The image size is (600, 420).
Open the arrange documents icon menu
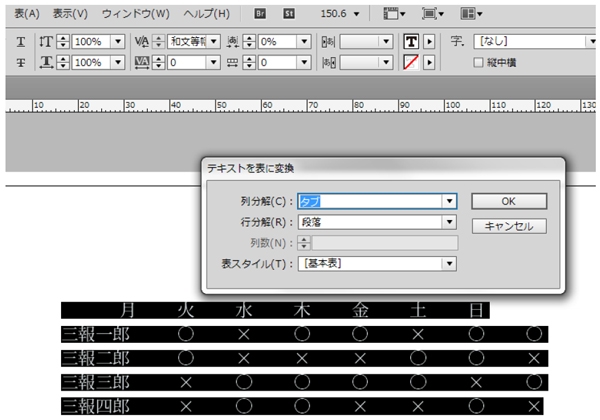471,15
